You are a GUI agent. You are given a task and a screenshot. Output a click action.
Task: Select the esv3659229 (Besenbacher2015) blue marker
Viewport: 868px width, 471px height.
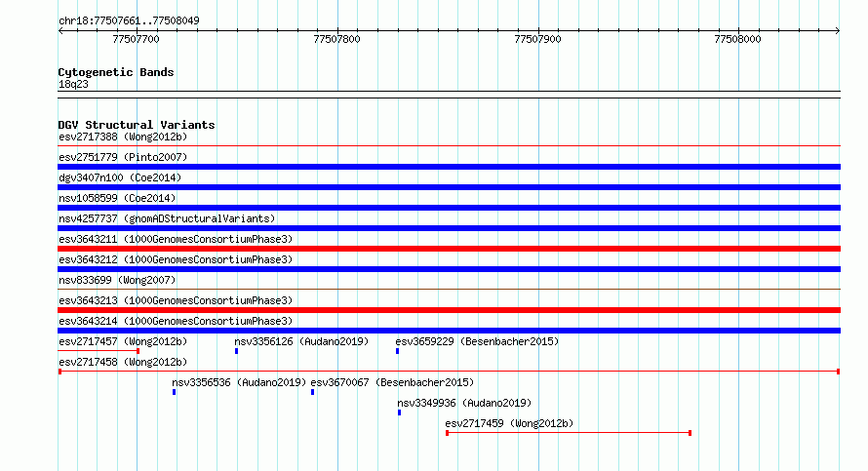[398, 351]
